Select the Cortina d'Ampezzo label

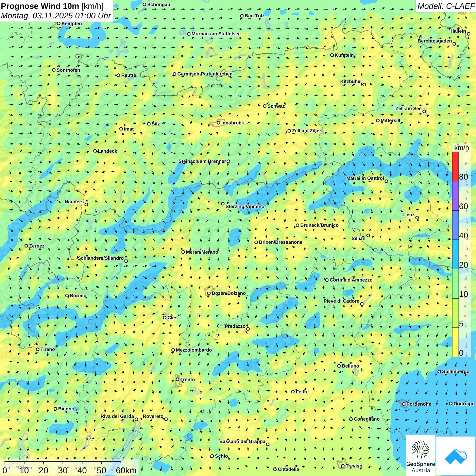coord(351,280)
